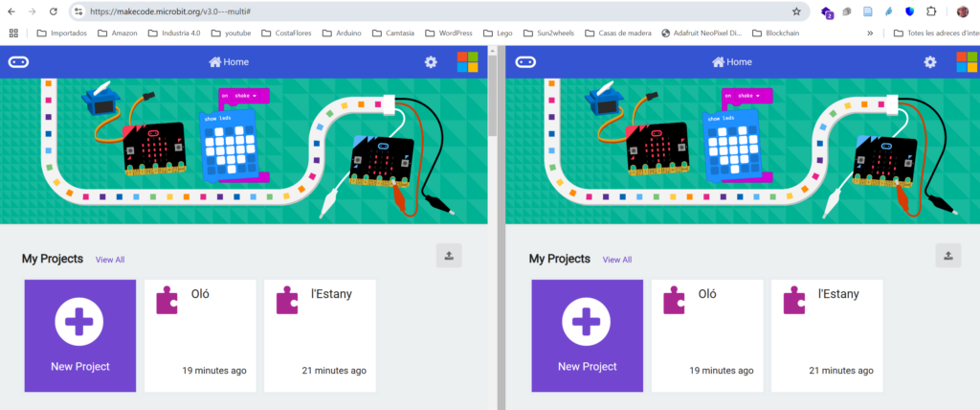The image size is (980, 410).
Task: Open the browser extensions puzzle icon
Action: [928, 11]
